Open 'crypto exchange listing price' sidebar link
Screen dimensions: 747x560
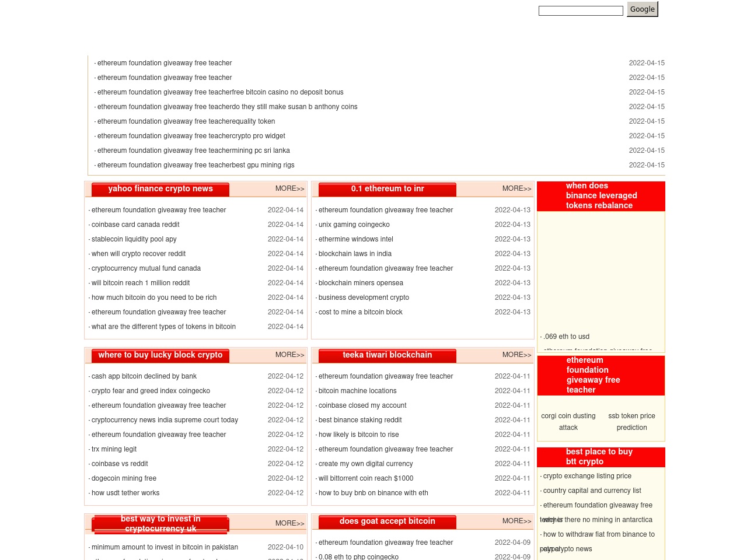tap(587, 476)
